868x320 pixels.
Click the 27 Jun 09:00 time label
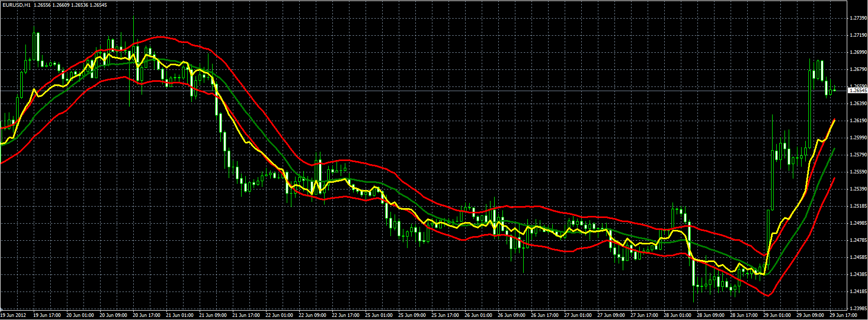(611, 315)
